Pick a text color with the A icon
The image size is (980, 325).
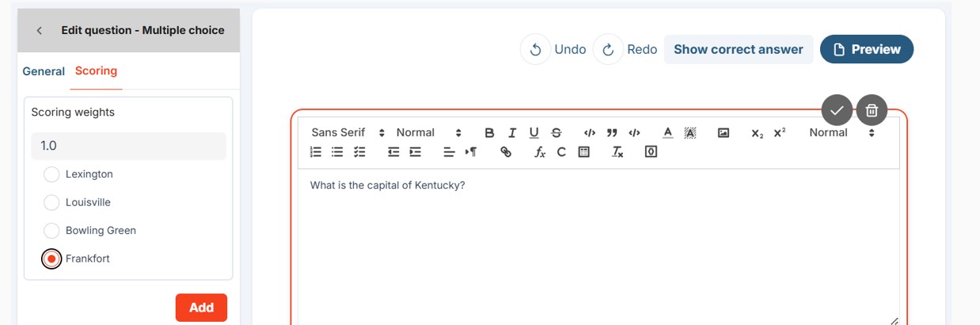click(x=667, y=132)
